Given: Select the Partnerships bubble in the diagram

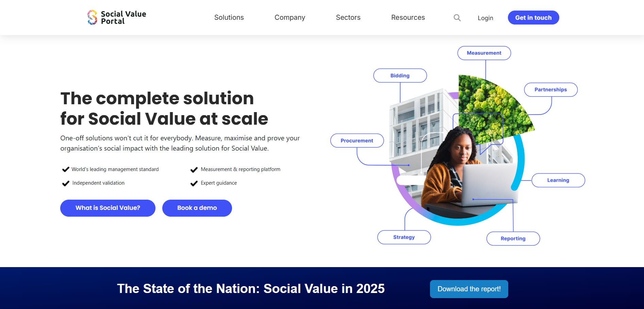Looking at the screenshot, I should coord(550,90).
